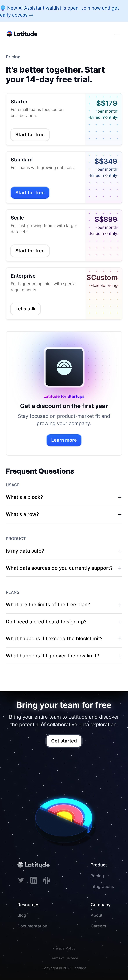Viewport: 128px width, 980px height.
Task: Expand the credit card sign up question
Action: [64, 622]
